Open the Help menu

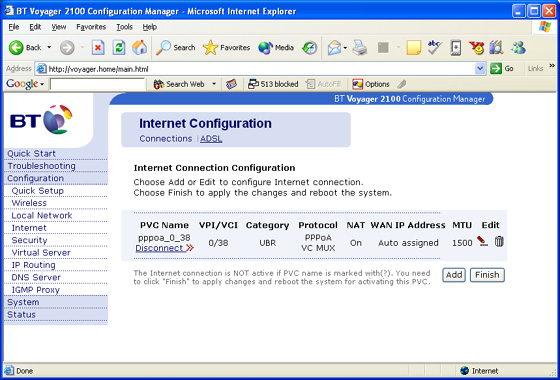[150, 27]
